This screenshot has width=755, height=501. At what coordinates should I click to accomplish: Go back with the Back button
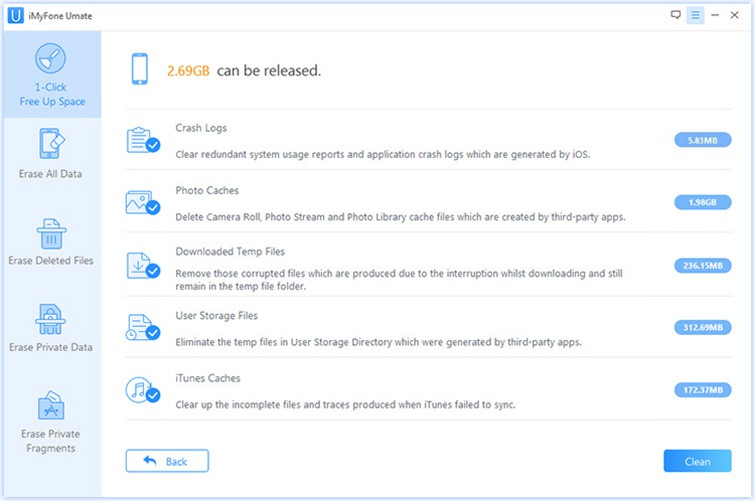click(167, 461)
